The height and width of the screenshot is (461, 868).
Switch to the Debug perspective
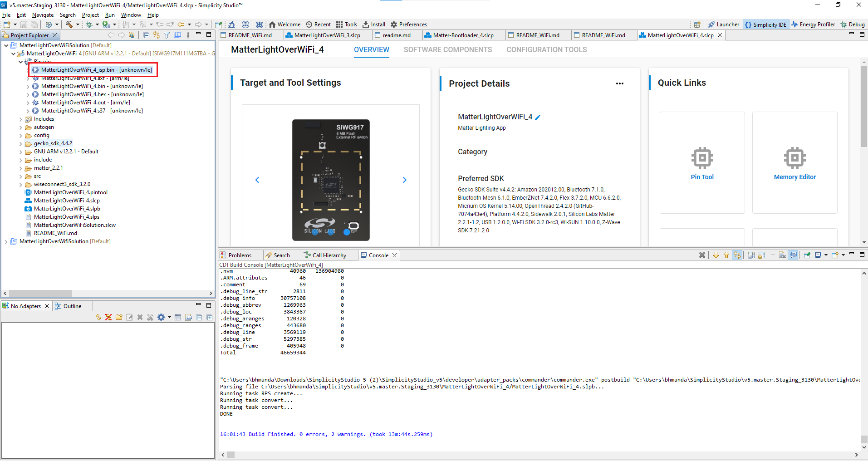[853, 25]
